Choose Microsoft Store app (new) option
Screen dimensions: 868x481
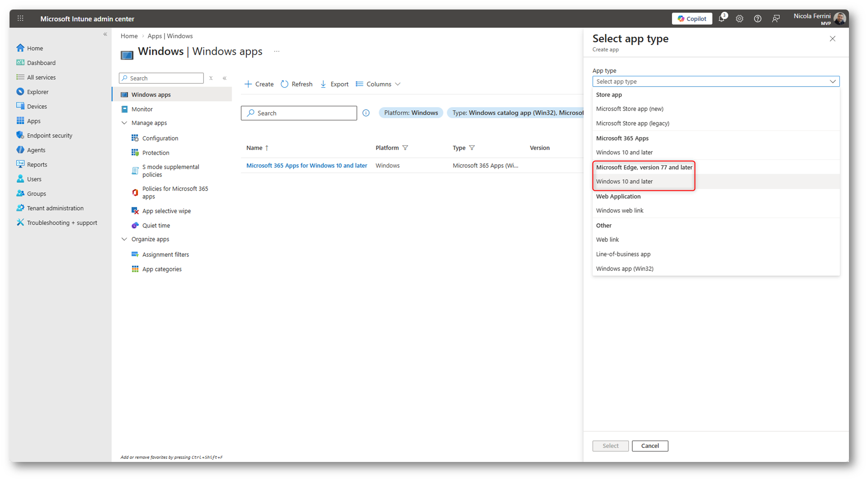click(629, 109)
